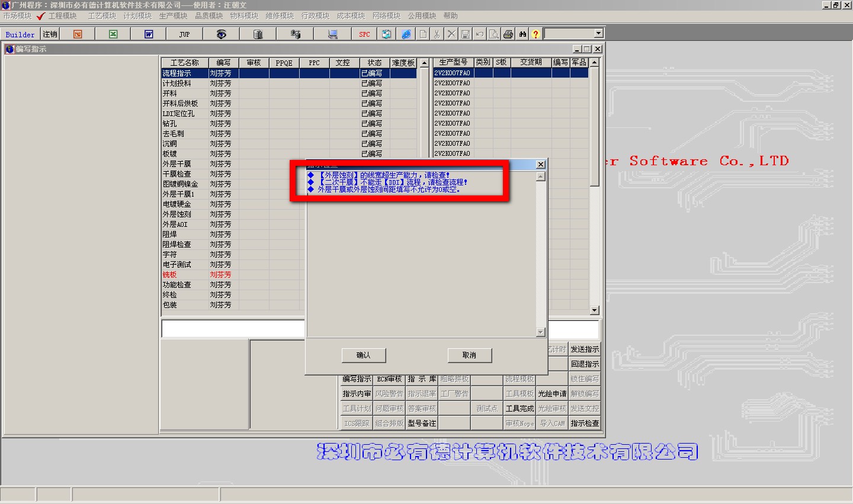853x504 pixels.
Task: Click the 回退指示 button
Action: click(585, 364)
